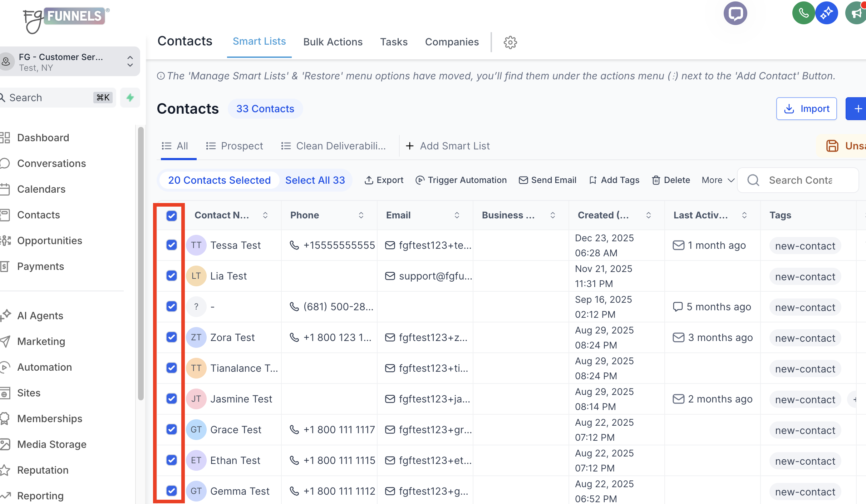866x504 pixels.
Task: Click the Import button
Action: click(806, 109)
